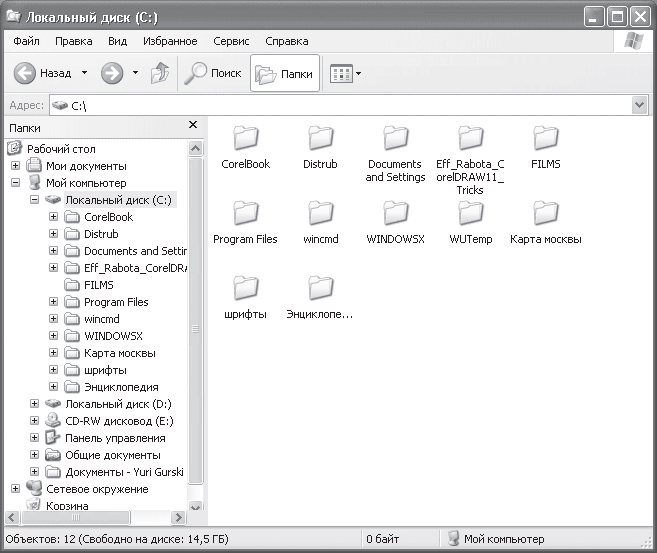The width and height of the screenshot is (657, 553).
Task: Select Энциклопе… folder icon in file pane
Action: pyautogui.click(x=321, y=288)
